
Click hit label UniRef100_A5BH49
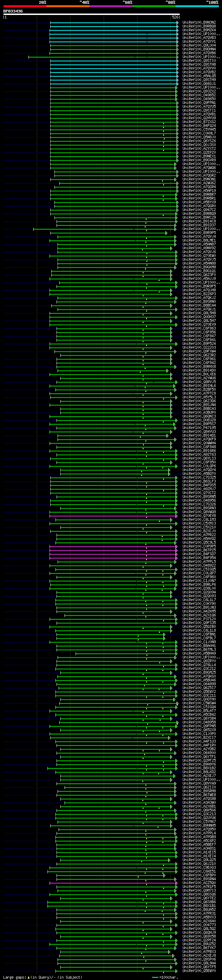(199, 653)
